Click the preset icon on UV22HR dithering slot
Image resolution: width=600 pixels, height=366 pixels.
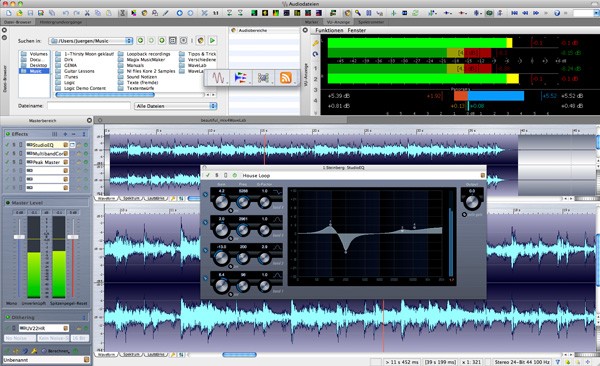click(x=65, y=328)
